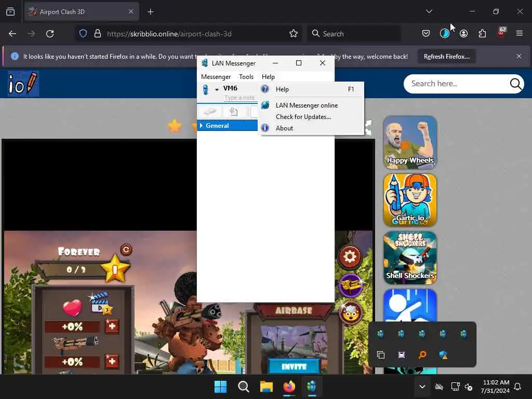532x399 pixels.
Task: Click the surprised emoji face game button
Action: (x=351, y=313)
